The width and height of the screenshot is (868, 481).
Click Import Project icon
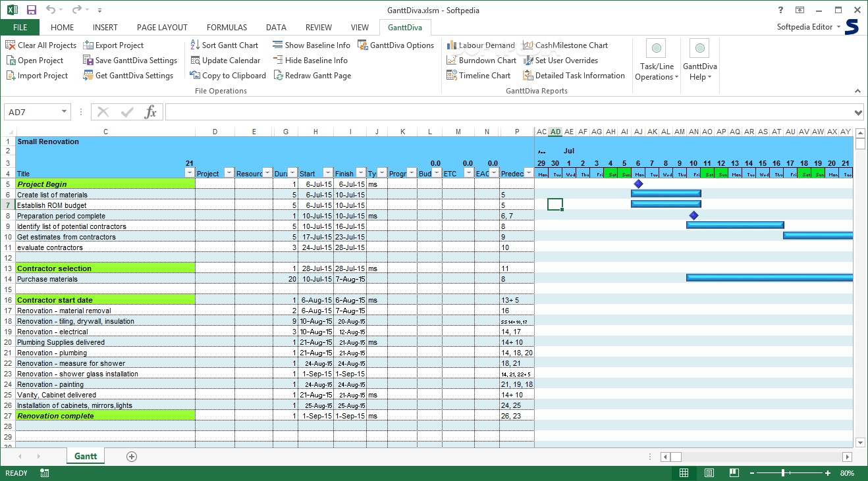click(x=11, y=76)
